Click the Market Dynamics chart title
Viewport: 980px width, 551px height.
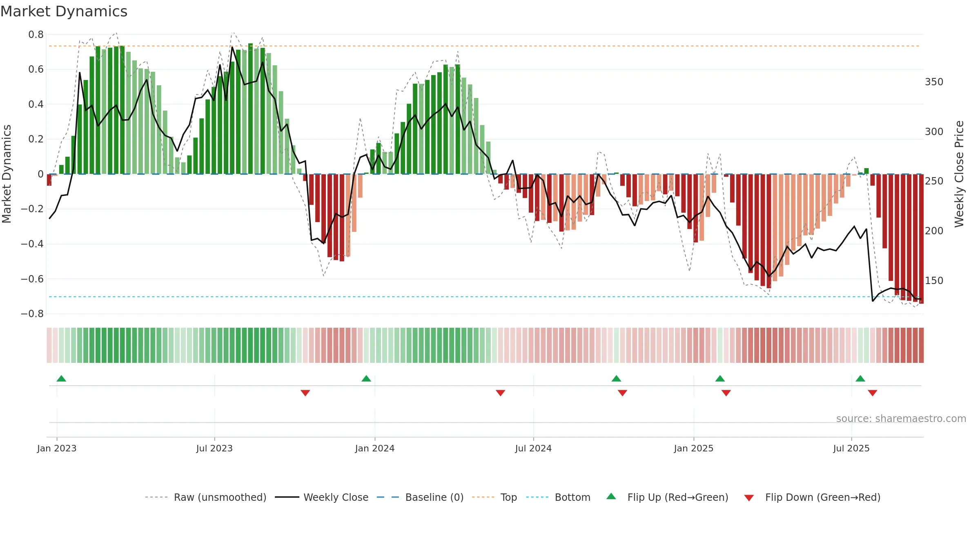pos(64,11)
